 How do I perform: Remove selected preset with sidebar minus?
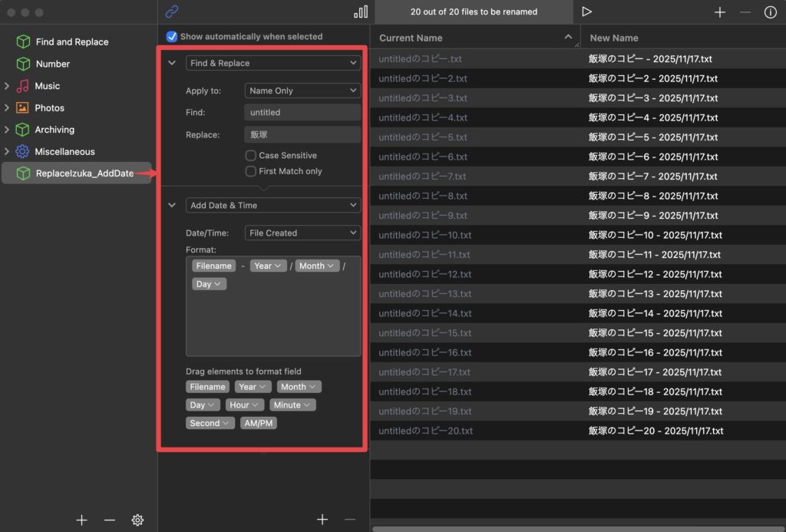pos(109,520)
